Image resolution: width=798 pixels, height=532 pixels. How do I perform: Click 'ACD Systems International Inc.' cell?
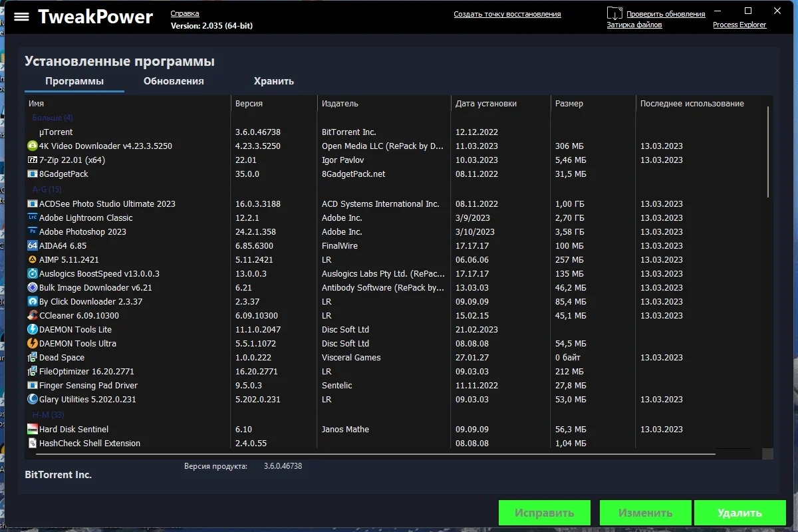pyautogui.click(x=380, y=203)
